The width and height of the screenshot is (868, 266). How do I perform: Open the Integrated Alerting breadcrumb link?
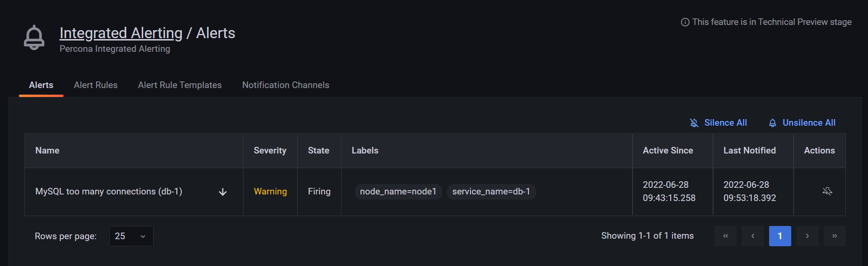click(121, 33)
